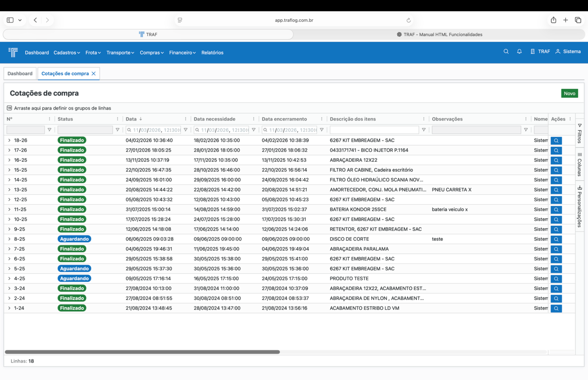Viewport: 588px width, 380px height.
Task: Open the Filtros side panel
Action: [x=579, y=133]
